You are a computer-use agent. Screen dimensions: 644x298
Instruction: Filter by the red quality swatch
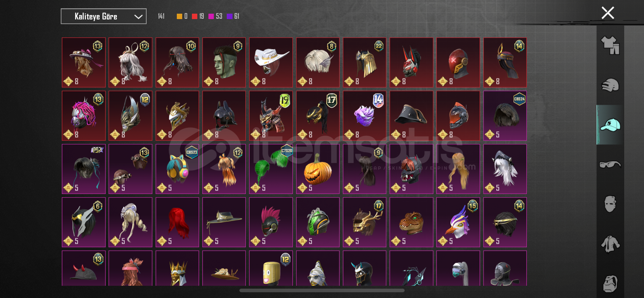click(x=194, y=16)
